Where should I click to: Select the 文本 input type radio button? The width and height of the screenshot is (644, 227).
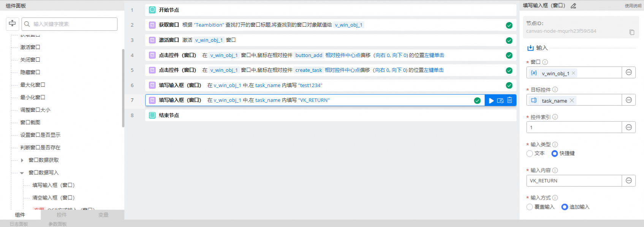coord(530,154)
